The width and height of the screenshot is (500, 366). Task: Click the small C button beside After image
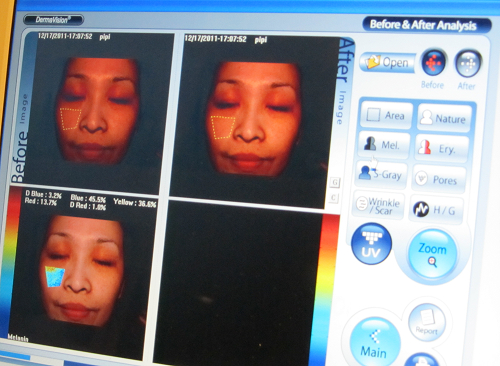[x=333, y=198]
